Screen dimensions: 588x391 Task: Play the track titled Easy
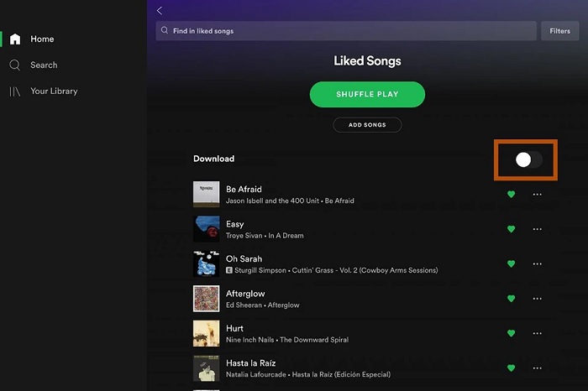(x=234, y=224)
